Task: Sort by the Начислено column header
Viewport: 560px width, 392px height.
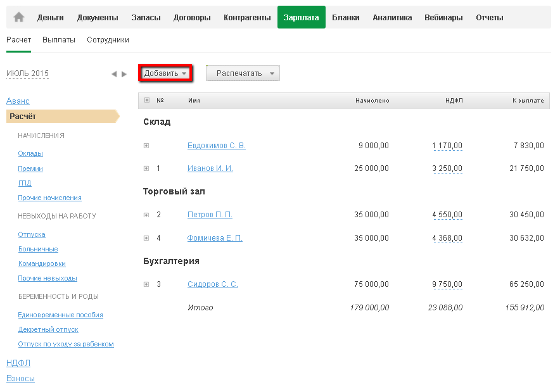Action: [372, 101]
